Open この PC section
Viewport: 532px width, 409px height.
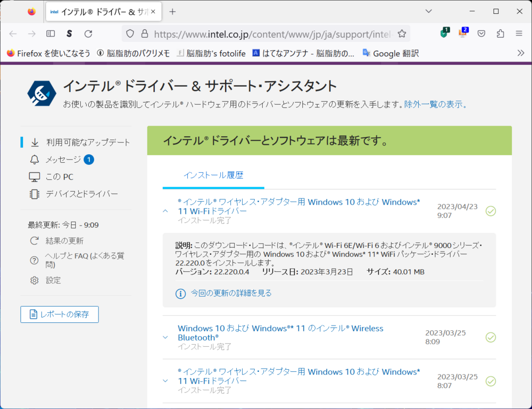pos(60,177)
